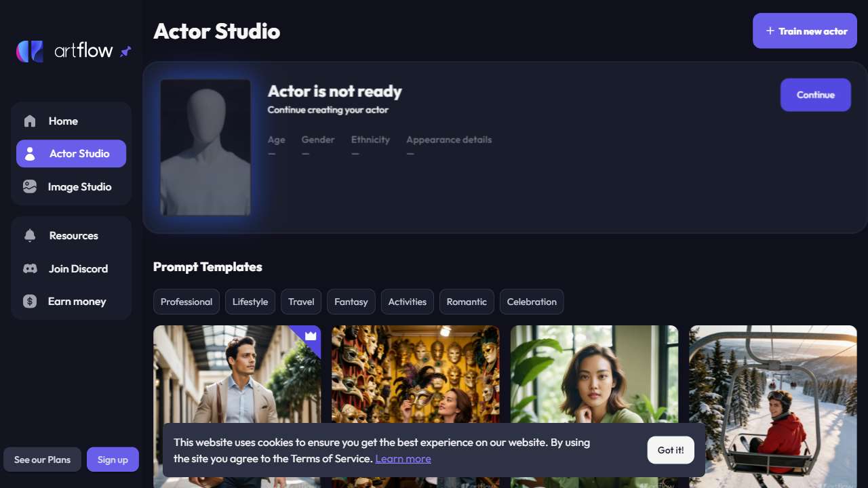Click the Resources bell icon
The width and height of the screenshot is (868, 488).
point(30,236)
